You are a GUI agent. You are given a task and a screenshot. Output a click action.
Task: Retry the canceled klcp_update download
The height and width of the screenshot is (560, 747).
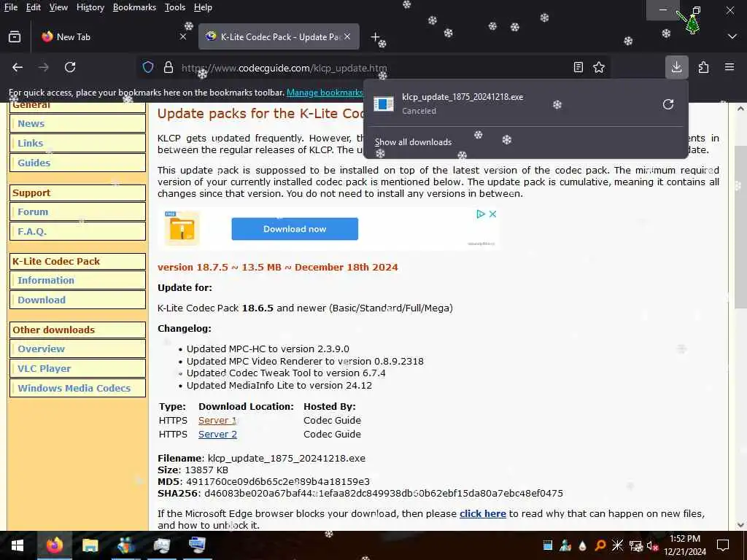pyautogui.click(x=668, y=104)
